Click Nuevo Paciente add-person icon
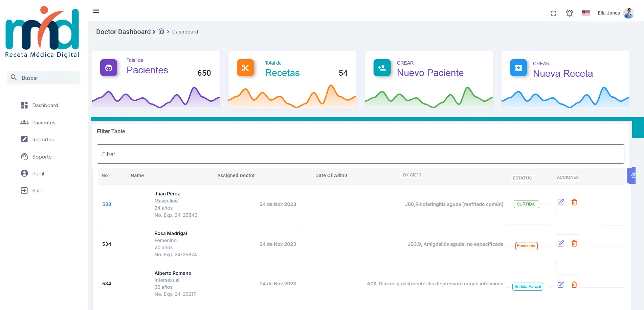The width and height of the screenshot is (644, 310). (382, 68)
